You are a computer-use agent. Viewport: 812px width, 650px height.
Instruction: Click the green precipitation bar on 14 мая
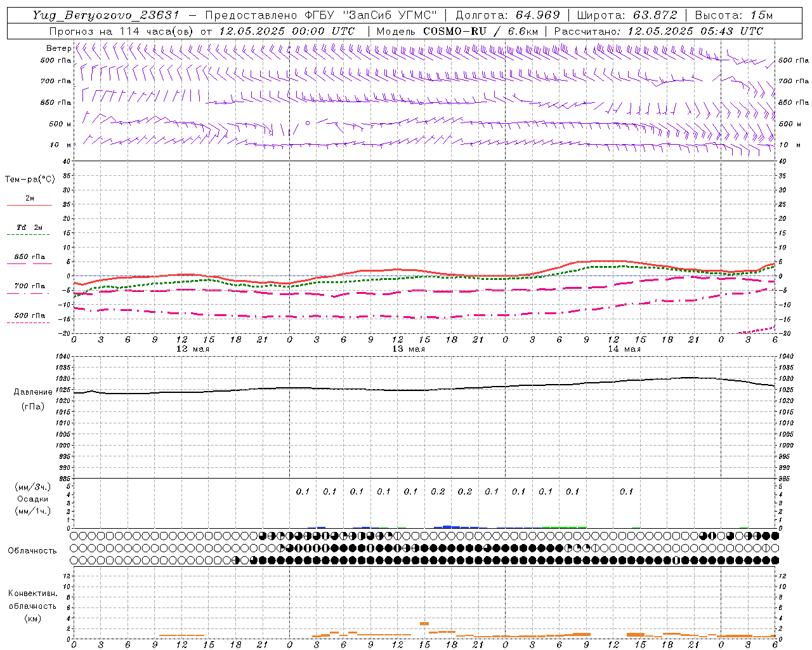pos(564,527)
